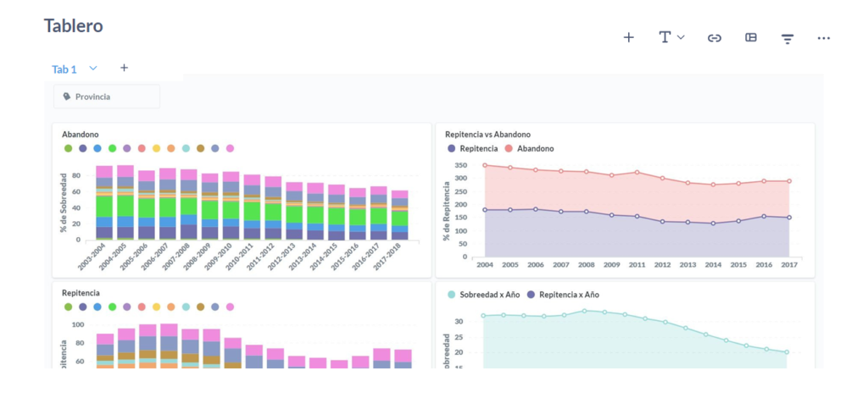This screenshot has height=398, width=868.
Task: Click the 2003-2004 bar in Abandono chart
Action: [x=104, y=203]
